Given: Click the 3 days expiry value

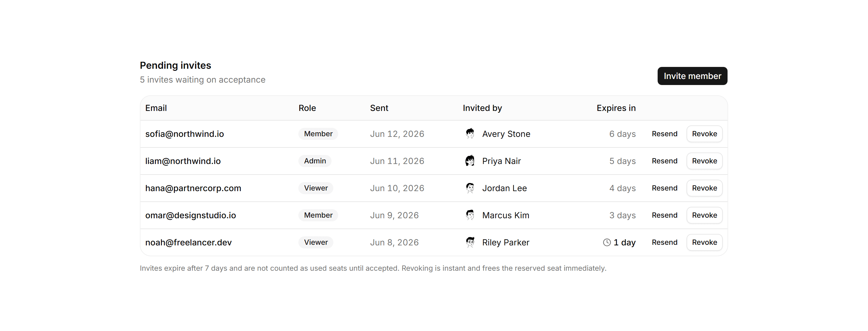Looking at the screenshot, I should 622,215.
